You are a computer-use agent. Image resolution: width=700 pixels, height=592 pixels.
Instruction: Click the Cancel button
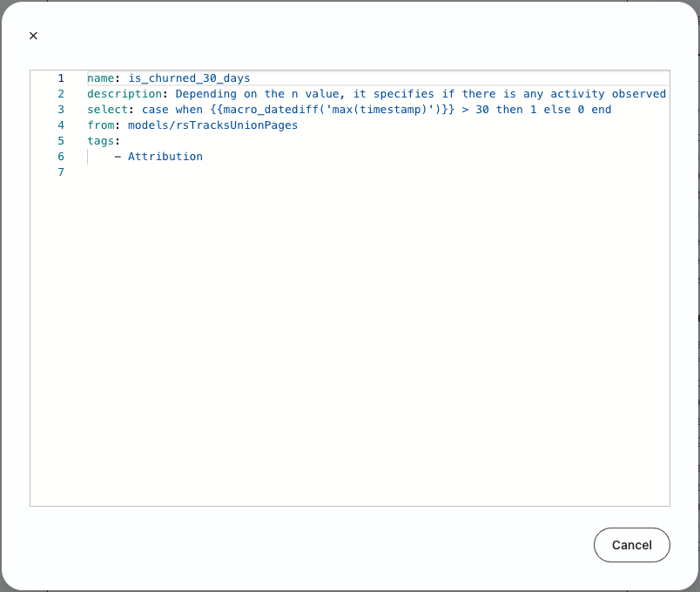pyautogui.click(x=632, y=545)
